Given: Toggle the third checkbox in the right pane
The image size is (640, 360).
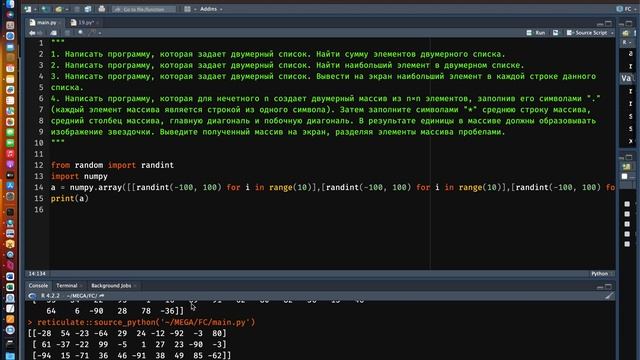Looking at the screenshot, I should point(627,224).
